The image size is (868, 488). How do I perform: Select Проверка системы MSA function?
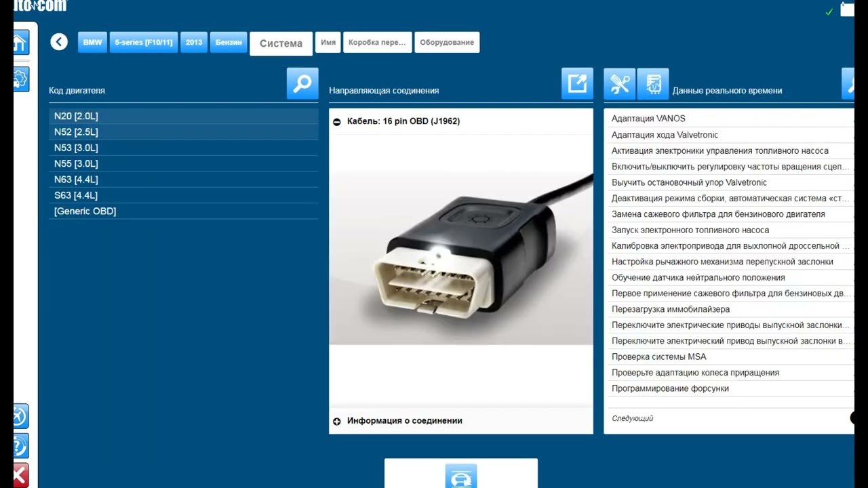click(x=729, y=357)
